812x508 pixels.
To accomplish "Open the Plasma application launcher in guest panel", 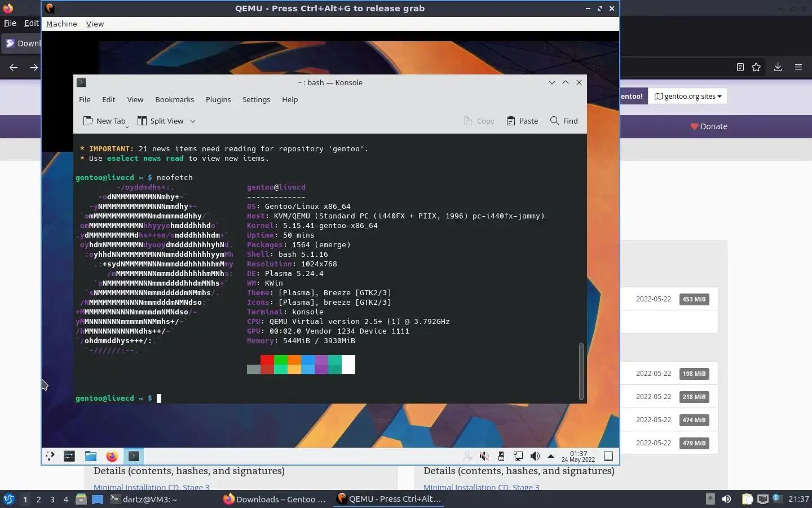I will (50, 456).
